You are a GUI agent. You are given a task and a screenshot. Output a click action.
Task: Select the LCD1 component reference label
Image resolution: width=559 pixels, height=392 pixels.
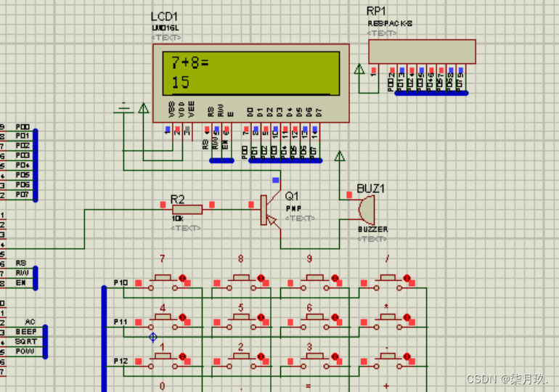164,17
